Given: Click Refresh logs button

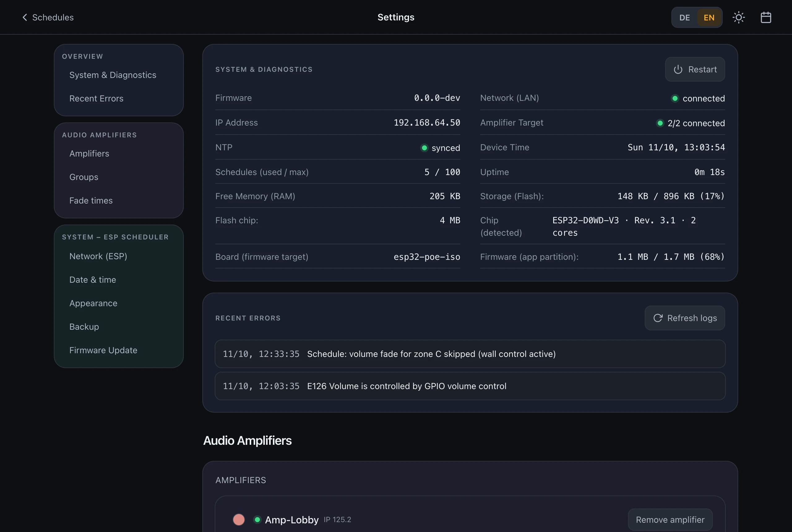Looking at the screenshot, I should (684, 318).
